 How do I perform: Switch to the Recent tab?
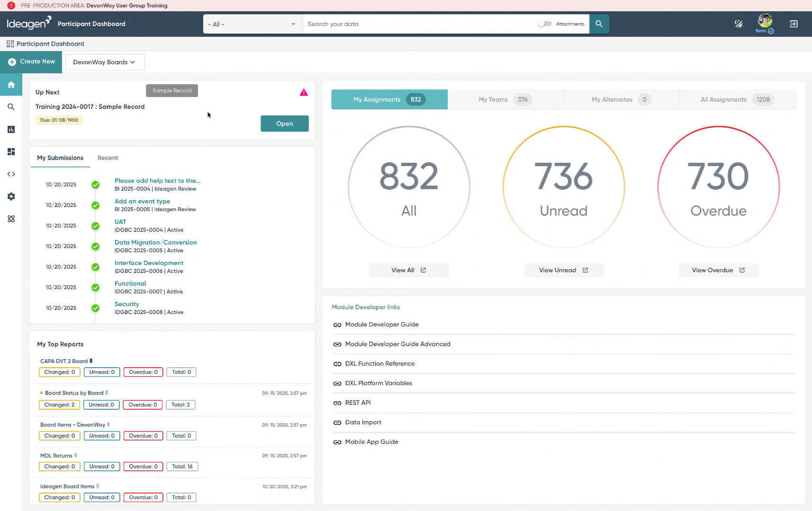(x=107, y=158)
